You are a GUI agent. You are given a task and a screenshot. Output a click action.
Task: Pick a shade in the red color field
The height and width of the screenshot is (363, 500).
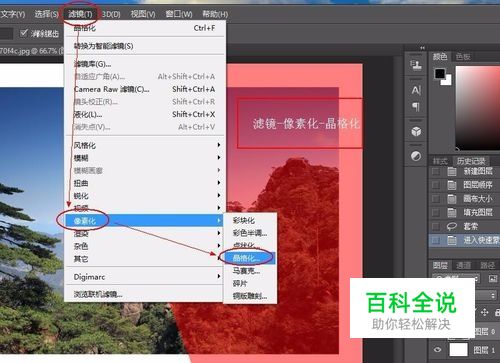click(478, 107)
